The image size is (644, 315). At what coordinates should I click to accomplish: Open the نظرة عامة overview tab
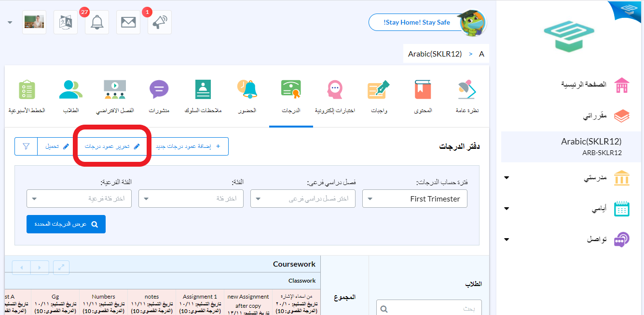click(x=467, y=97)
